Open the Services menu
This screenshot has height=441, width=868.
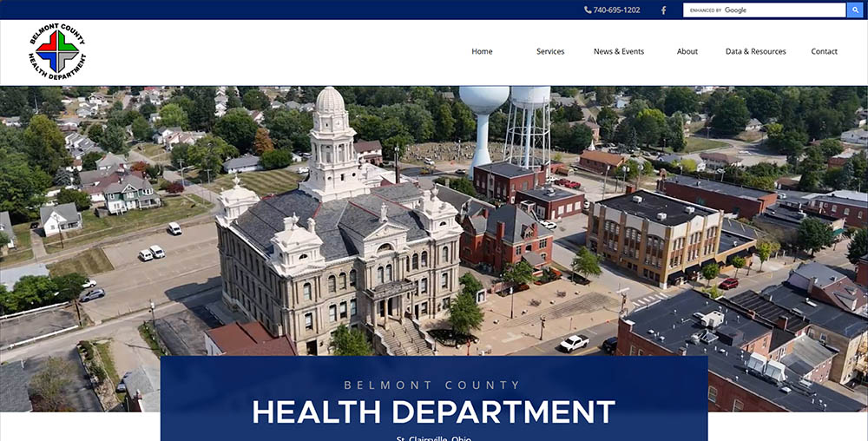[550, 51]
